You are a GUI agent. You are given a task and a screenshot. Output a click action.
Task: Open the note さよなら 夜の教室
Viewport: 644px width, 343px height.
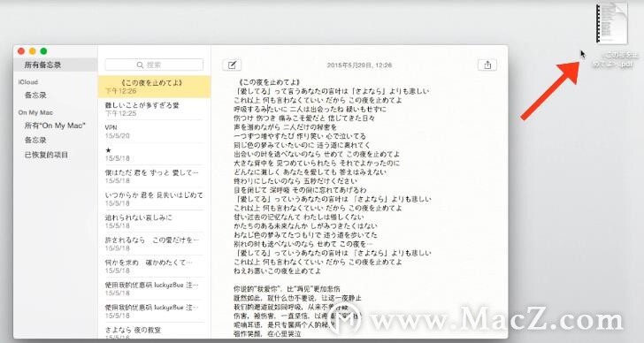154,332
